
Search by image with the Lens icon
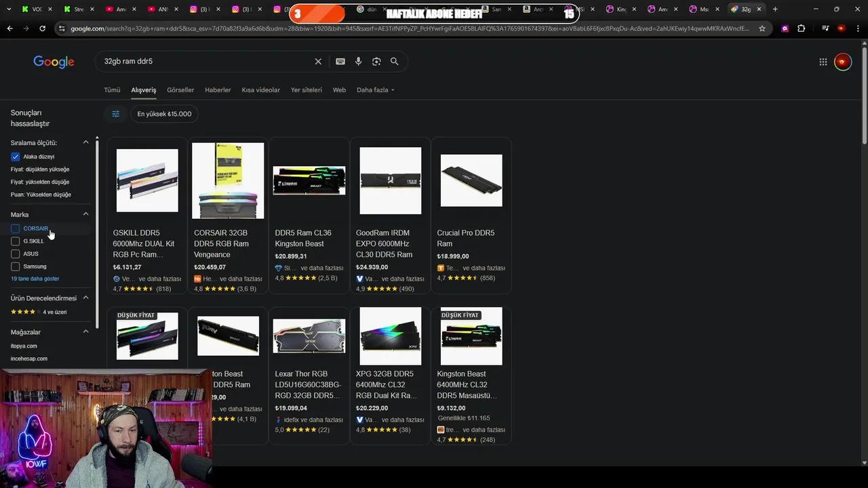click(376, 62)
